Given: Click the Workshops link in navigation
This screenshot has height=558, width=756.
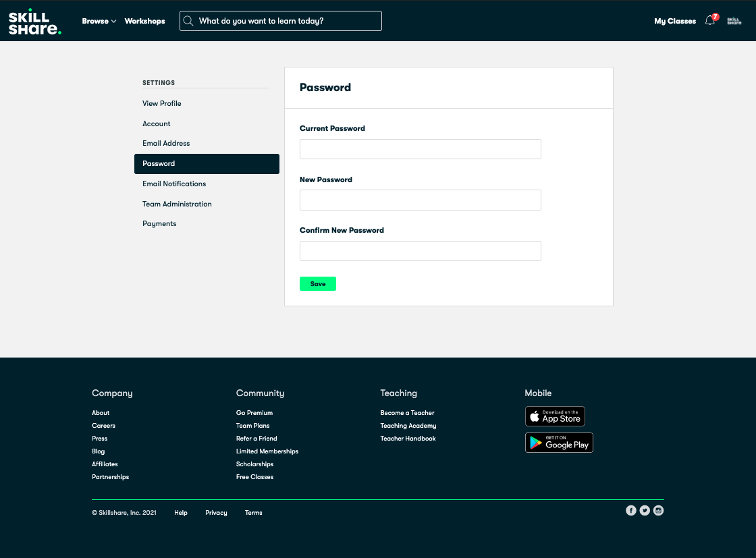Looking at the screenshot, I should (144, 21).
